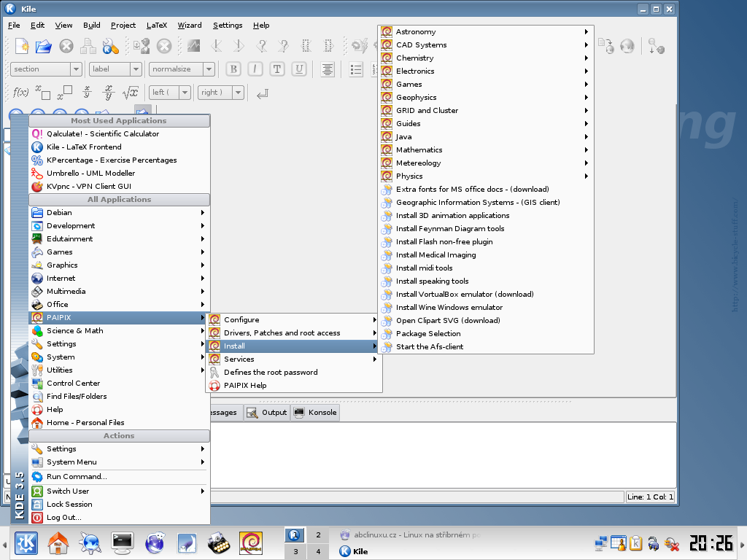Screen dimensions: 747x560
Task: Click the new line return arrow icon
Action: coord(262,94)
